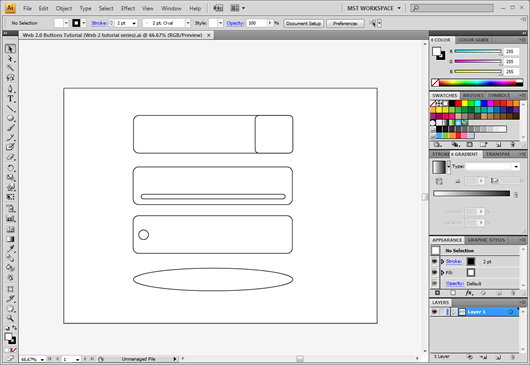Select the Ellipse shape tool
Screen dimensions: 530x365
click(10, 118)
